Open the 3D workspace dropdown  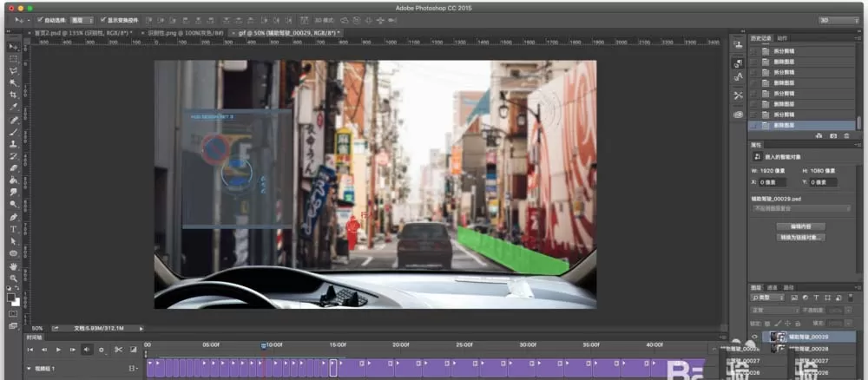click(838, 20)
